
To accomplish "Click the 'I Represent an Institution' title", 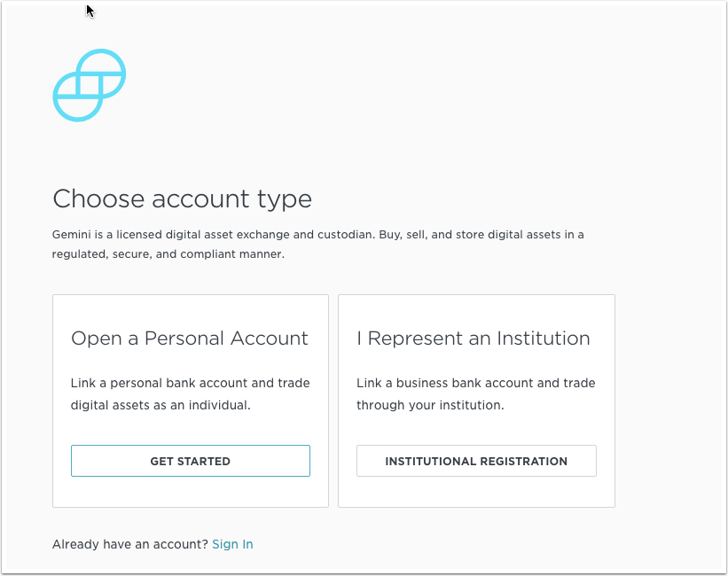I will tap(474, 339).
